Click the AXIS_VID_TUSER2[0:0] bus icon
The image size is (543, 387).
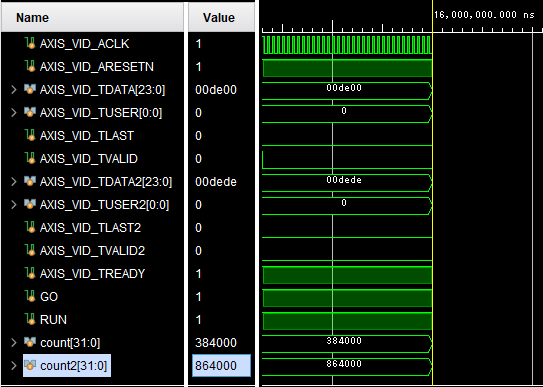30,204
